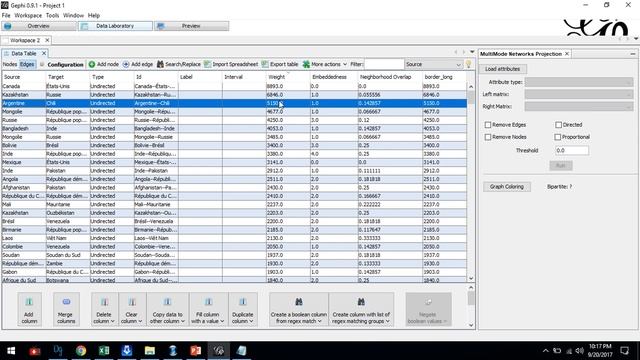Click table vertical scrollbar down arrow

[471, 278]
